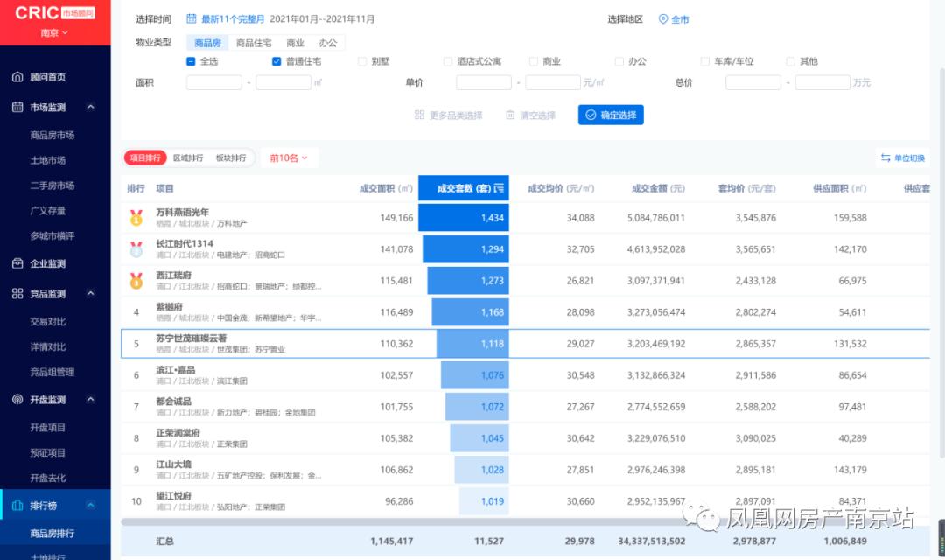This screenshot has height=560, width=945.
Task: Switch to the 区域排行 tab
Action: [188, 158]
